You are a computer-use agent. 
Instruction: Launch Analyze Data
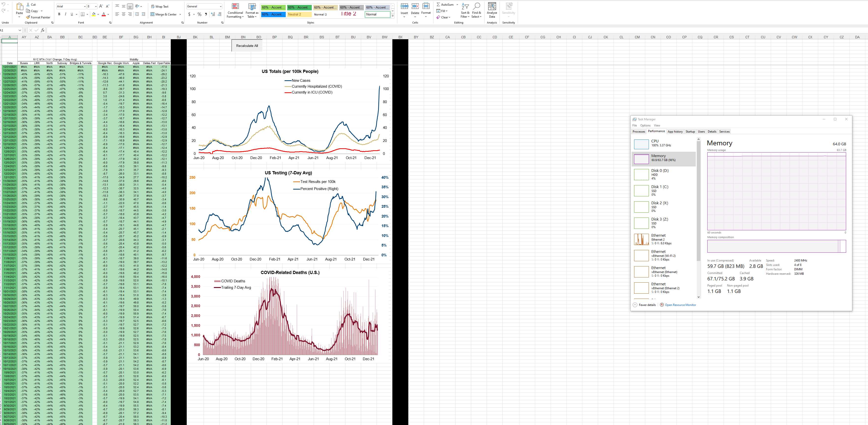tap(492, 11)
